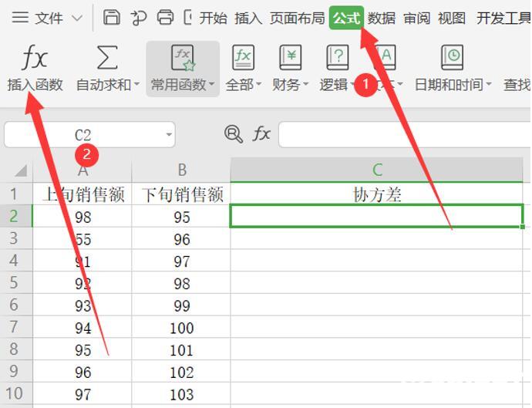The height and width of the screenshot is (408, 532).
Task: Click cell B9 with value 102
Action: point(181,371)
